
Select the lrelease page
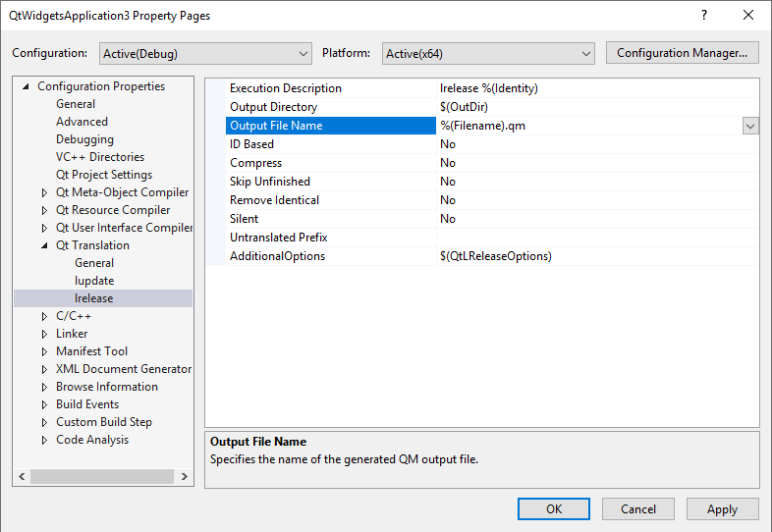pyautogui.click(x=93, y=298)
